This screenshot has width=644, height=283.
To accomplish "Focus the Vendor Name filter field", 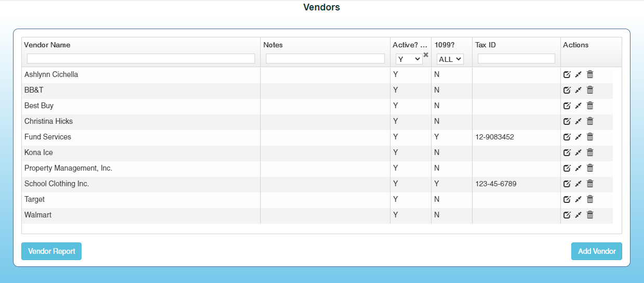I will pyautogui.click(x=141, y=59).
